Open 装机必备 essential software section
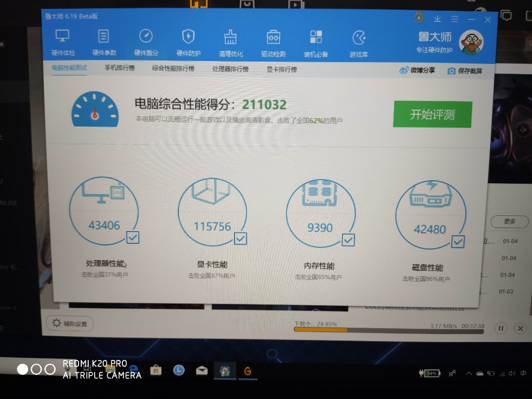 (x=316, y=44)
